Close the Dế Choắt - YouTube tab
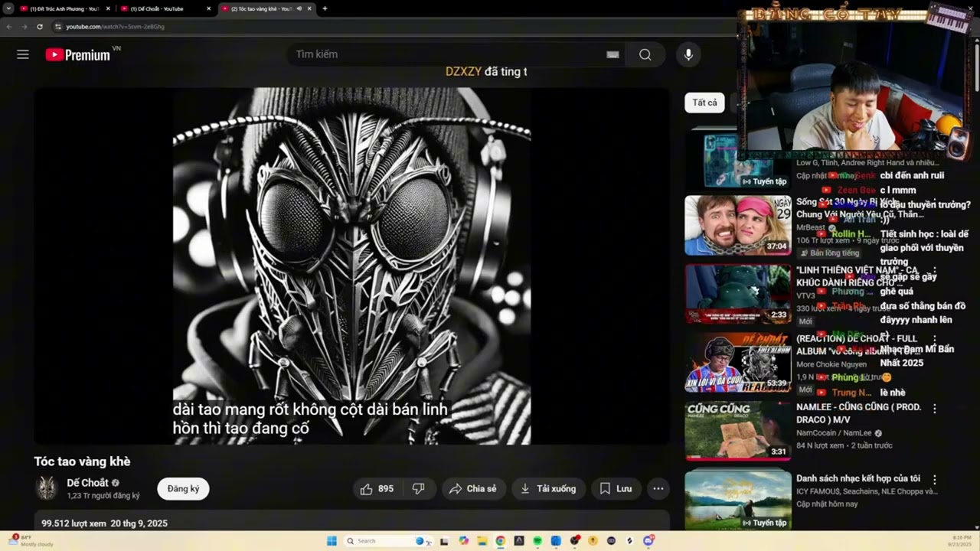 point(209,8)
